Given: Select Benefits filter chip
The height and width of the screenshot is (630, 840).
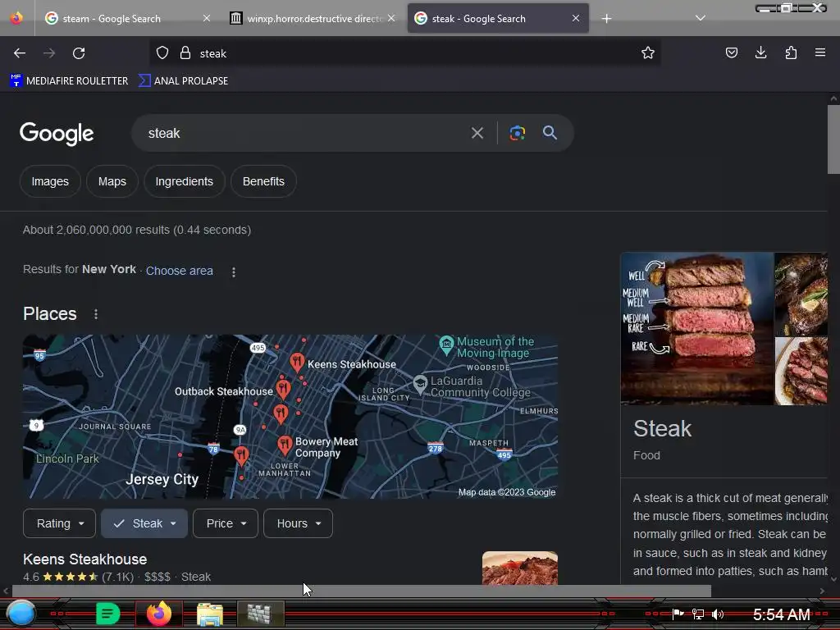Looking at the screenshot, I should click(263, 181).
